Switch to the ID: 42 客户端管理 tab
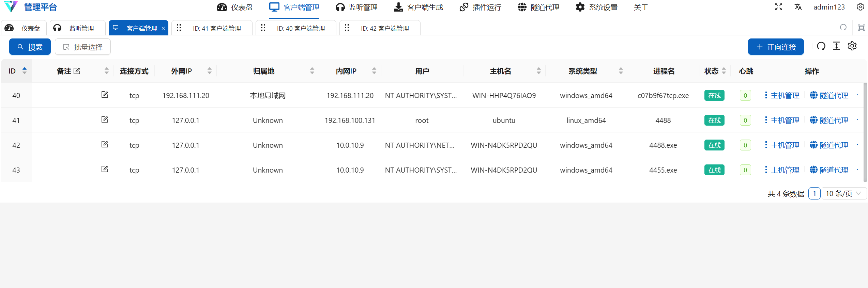This screenshot has width=868, height=288. click(x=380, y=28)
